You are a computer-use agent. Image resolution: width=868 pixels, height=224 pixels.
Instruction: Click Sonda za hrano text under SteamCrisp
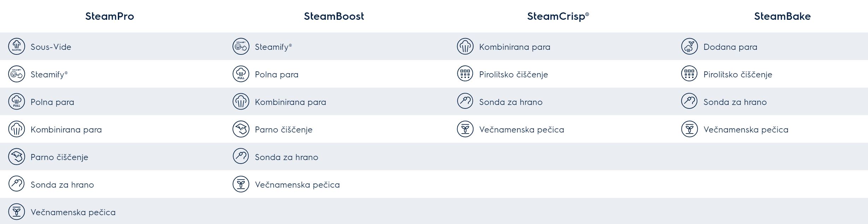click(x=510, y=102)
